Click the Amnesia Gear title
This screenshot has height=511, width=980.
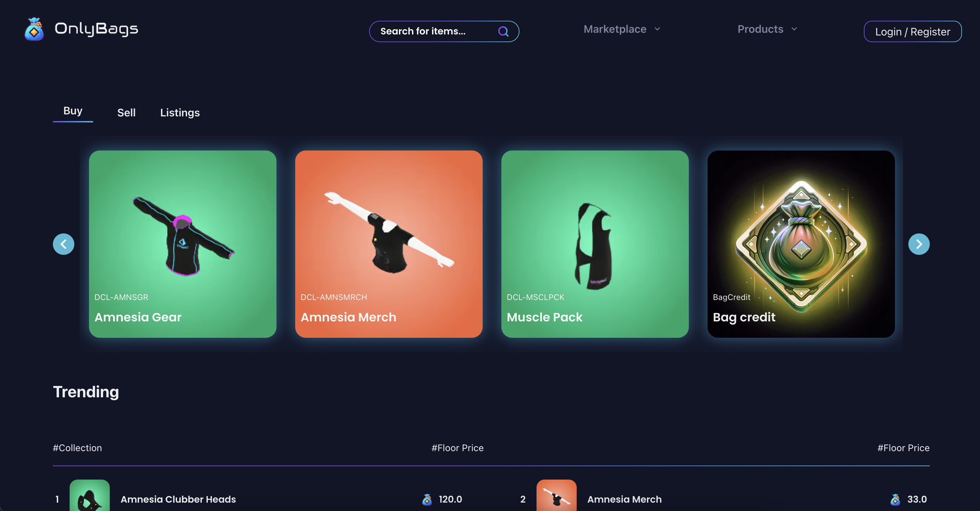(138, 317)
